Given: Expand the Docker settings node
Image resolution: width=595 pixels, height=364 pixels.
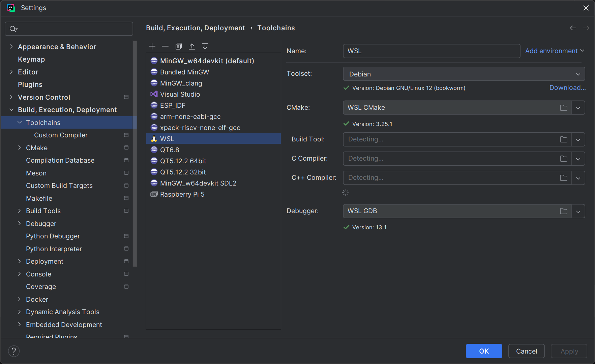Looking at the screenshot, I should coord(20,299).
